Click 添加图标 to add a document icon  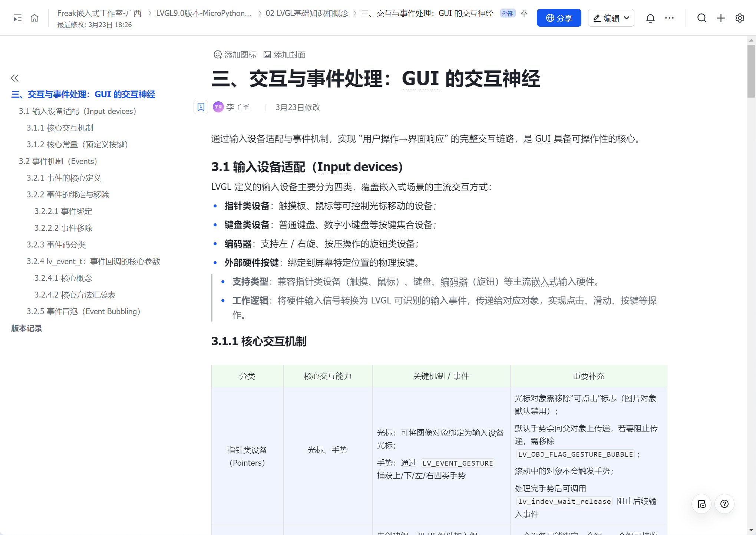(234, 55)
